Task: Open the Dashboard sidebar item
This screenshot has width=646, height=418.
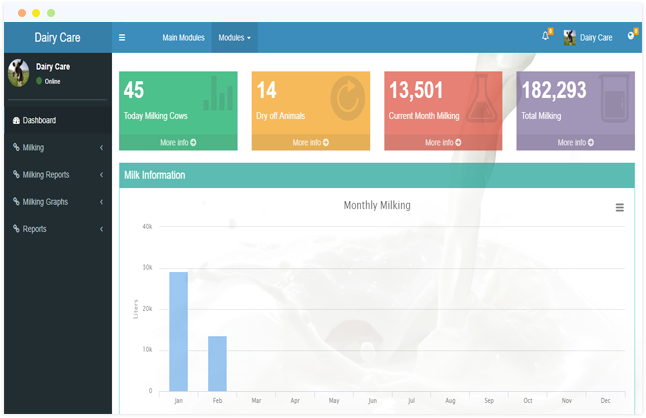Action: (58, 120)
